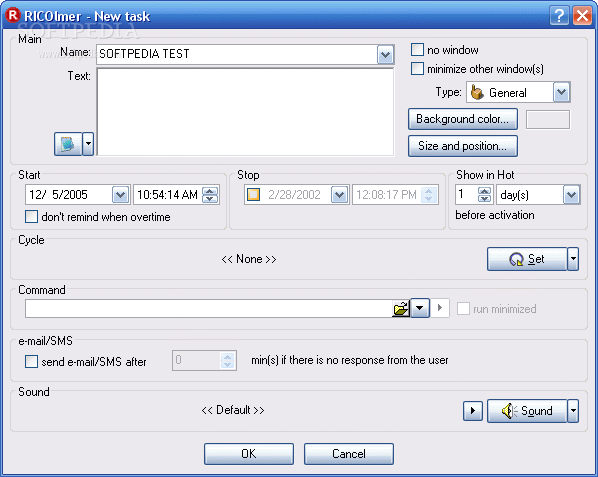This screenshot has height=477, width=598.
Task: Click the e-mail minutes value field
Action: point(196,361)
